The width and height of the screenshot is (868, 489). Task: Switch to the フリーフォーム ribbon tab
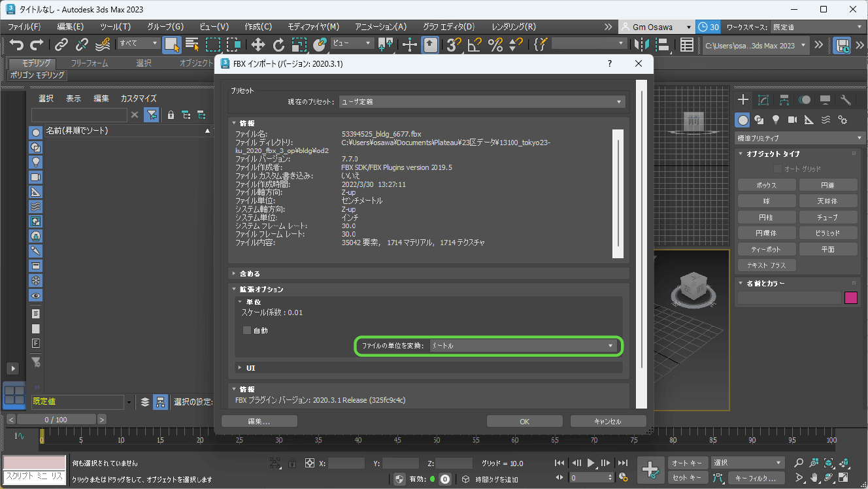(90, 63)
